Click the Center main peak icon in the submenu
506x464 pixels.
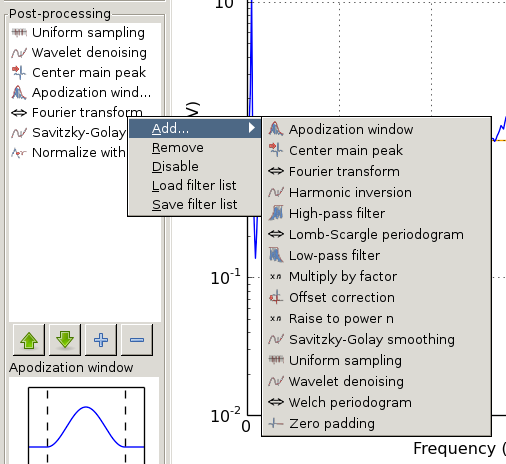pos(276,150)
